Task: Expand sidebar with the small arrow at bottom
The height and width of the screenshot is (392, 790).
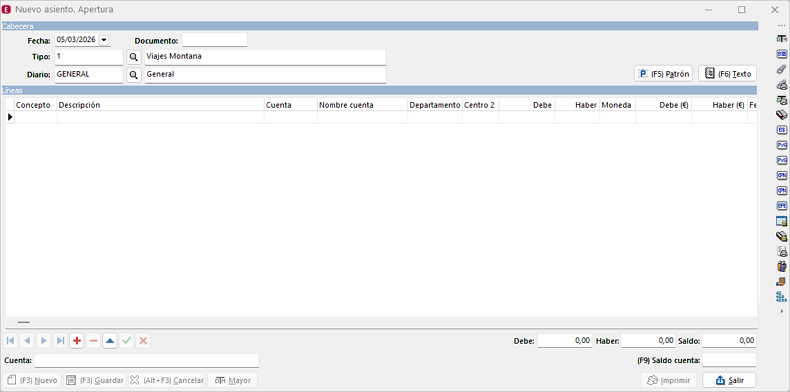Action: [x=781, y=311]
